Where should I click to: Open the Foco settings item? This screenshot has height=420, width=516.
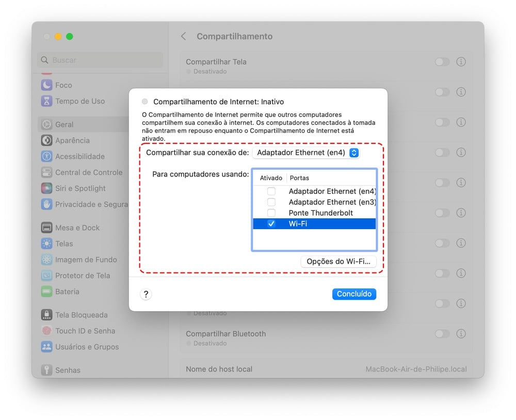pyautogui.click(x=63, y=85)
